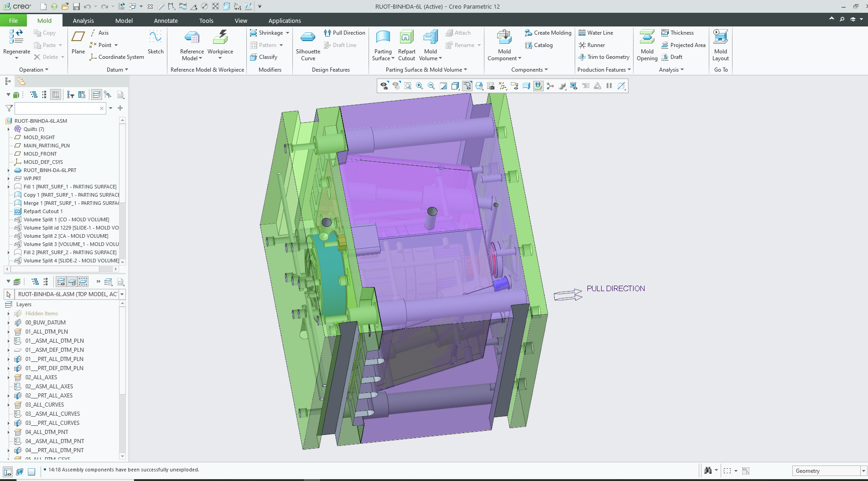Open the File menu
This screenshot has height=481, width=868.
pos(13,21)
